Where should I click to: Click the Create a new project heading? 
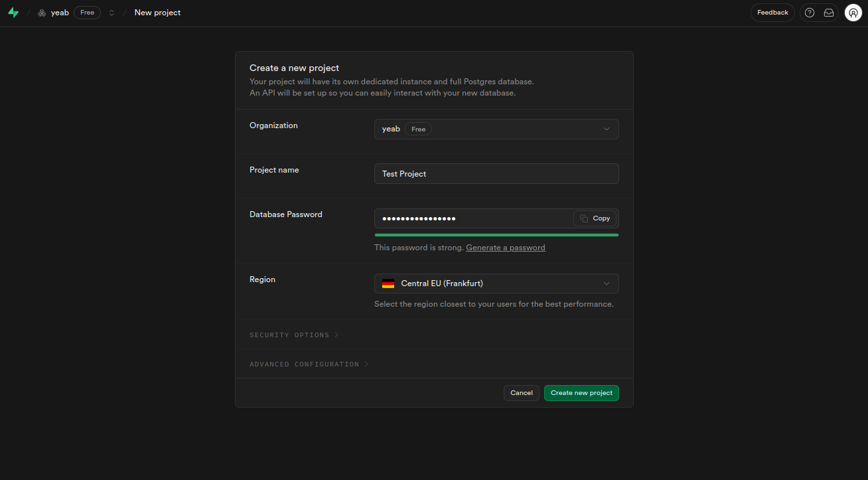click(x=294, y=68)
